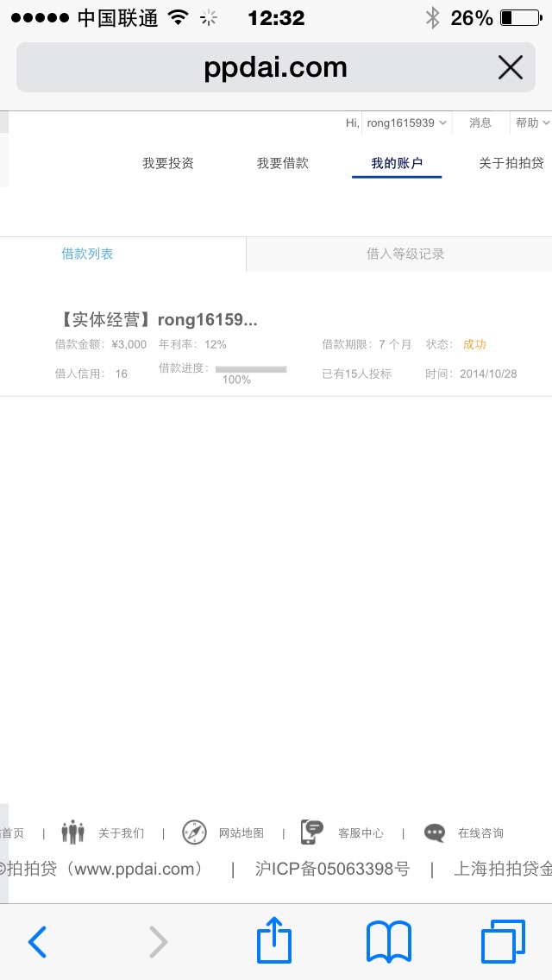Click the 网站地图 compass icon
The width and height of the screenshot is (552, 980).
[194, 832]
